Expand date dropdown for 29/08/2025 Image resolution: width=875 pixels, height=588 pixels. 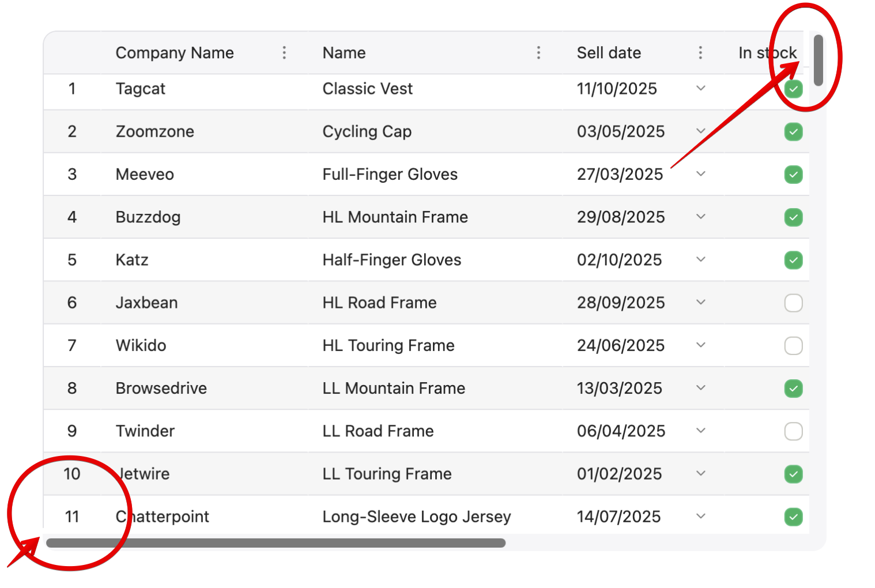click(701, 217)
